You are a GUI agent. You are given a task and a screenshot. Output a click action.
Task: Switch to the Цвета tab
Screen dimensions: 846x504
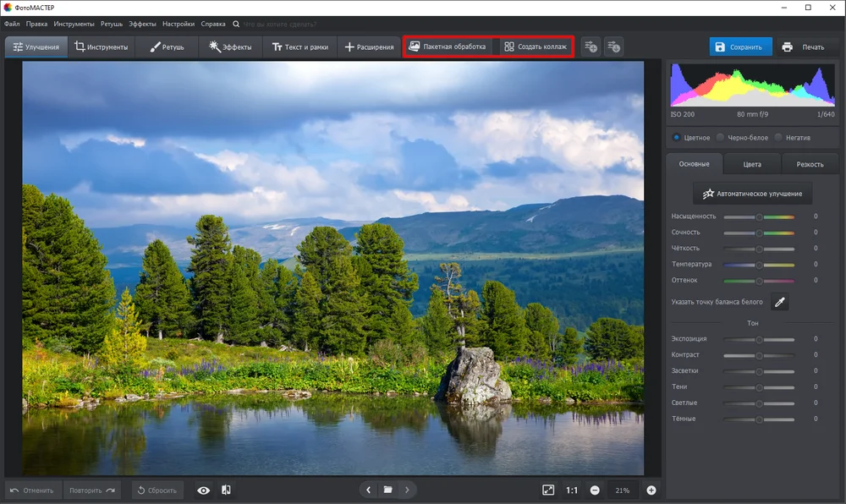coord(752,164)
